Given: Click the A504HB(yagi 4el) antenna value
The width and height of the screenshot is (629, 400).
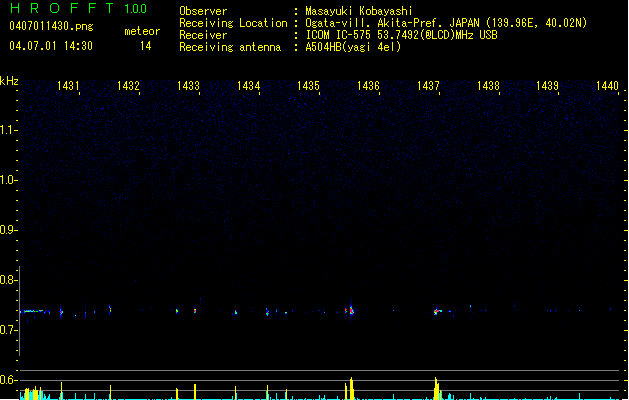Looking at the screenshot, I should [x=353, y=47].
